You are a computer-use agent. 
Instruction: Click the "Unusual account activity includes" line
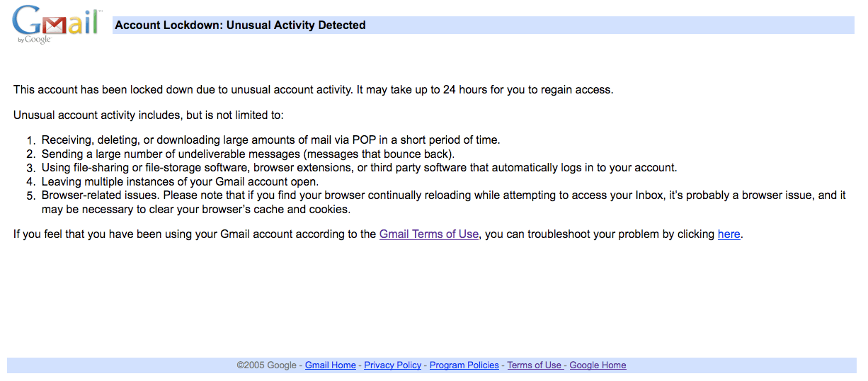click(x=149, y=115)
